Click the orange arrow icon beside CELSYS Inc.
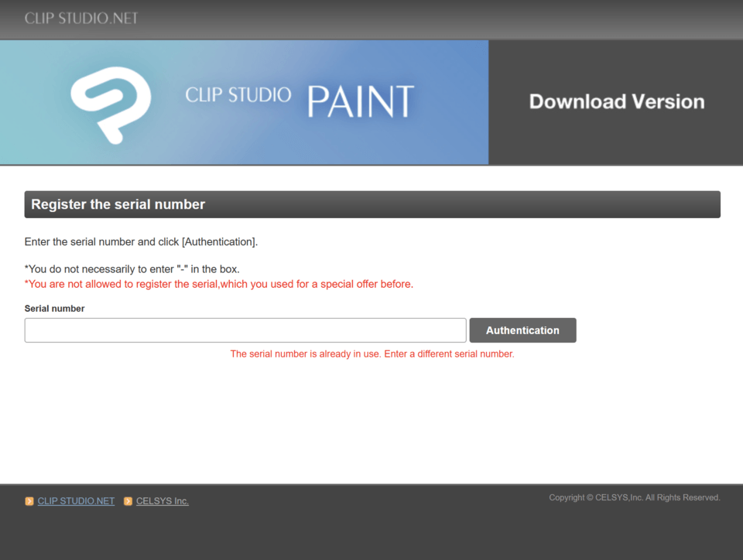Screen dimensions: 743x560 coord(128,501)
